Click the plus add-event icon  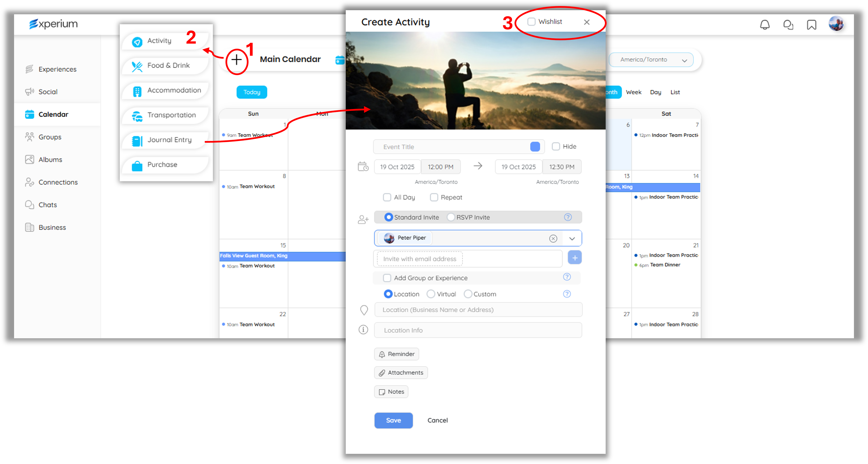(237, 60)
